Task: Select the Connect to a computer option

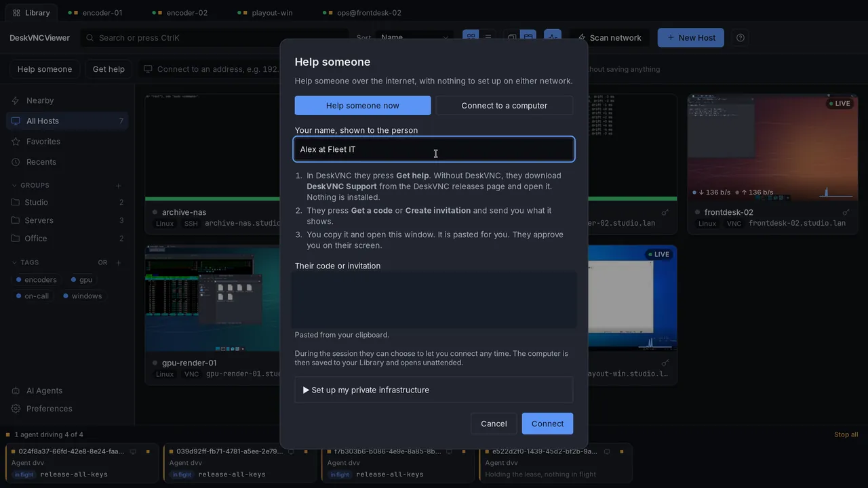Action: 505,106
